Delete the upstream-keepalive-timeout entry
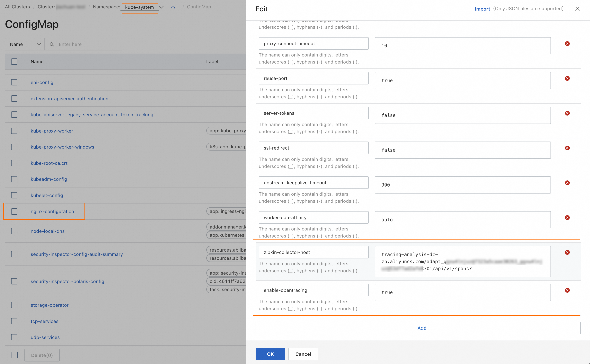Screen dimensions: 590x364 click(x=567, y=183)
